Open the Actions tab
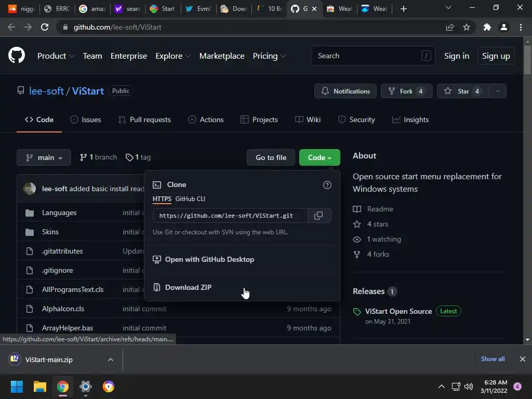The height and width of the screenshot is (399, 532). (206, 120)
